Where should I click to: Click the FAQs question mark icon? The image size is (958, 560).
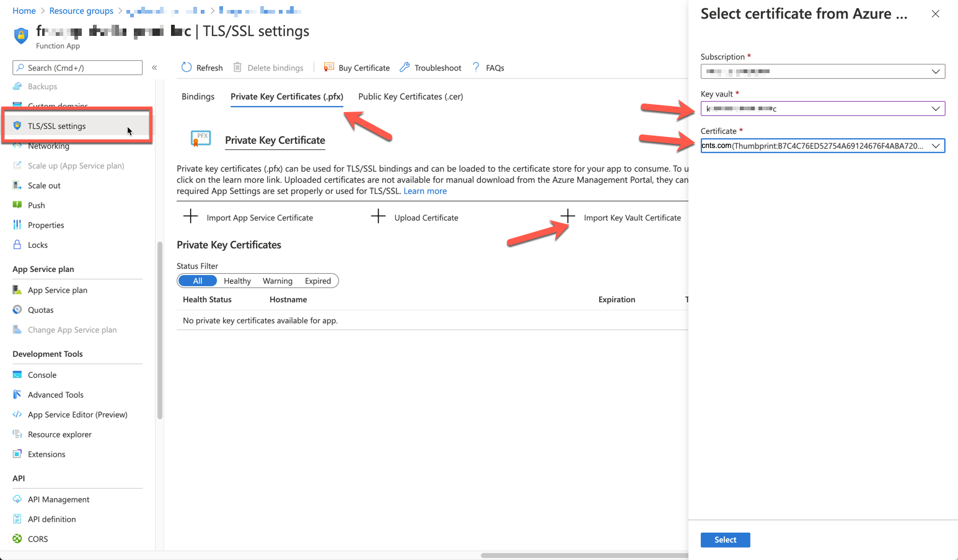(x=476, y=67)
